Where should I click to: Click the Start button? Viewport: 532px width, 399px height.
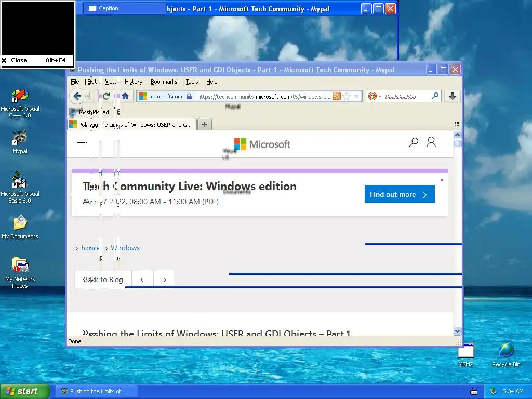point(24,391)
